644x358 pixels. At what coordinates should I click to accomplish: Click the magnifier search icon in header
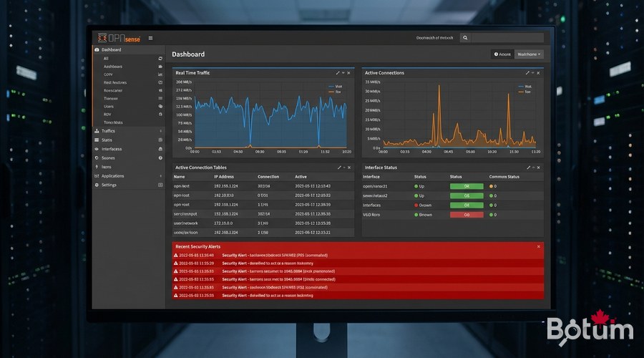click(x=465, y=38)
